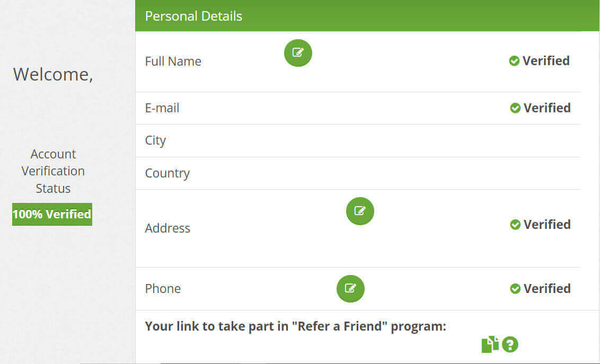Click the Address field label

[167, 228]
